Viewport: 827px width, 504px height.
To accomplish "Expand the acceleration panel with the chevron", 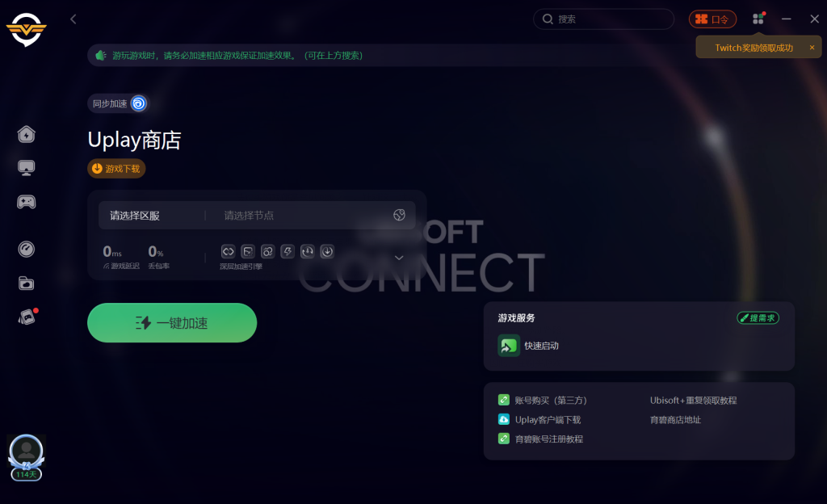I will coord(399,258).
